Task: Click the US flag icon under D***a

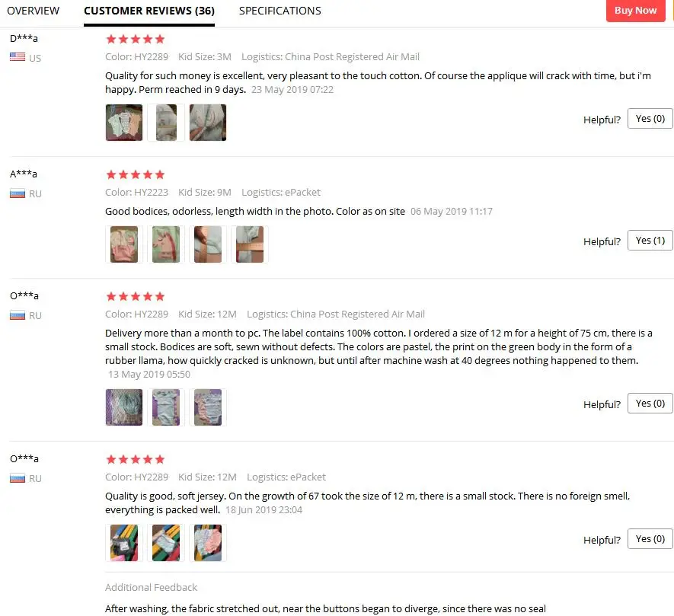Action: (18, 57)
